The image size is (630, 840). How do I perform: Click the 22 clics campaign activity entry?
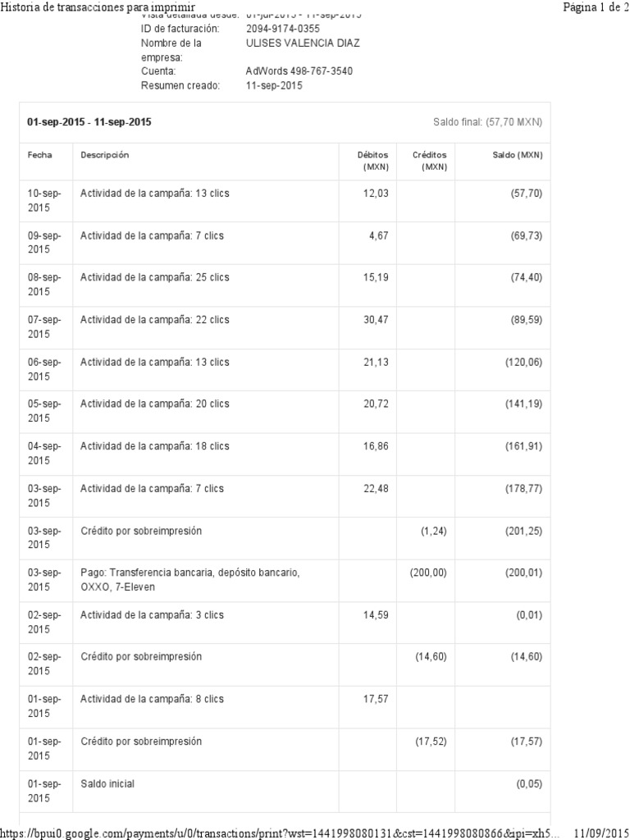154,320
